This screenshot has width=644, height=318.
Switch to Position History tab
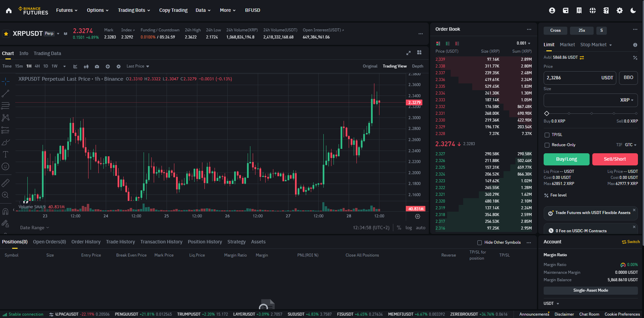tap(205, 242)
